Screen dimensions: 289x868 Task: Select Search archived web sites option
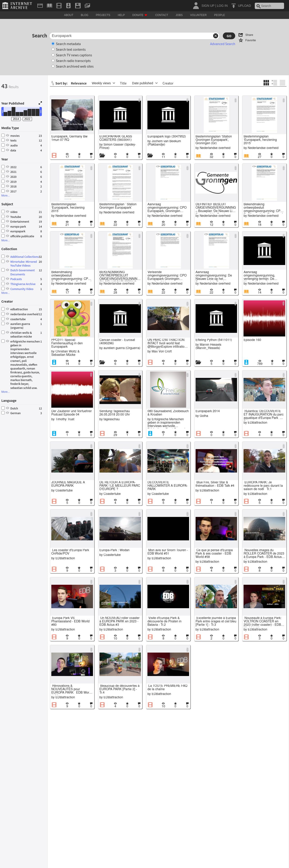click(x=53, y=66)
